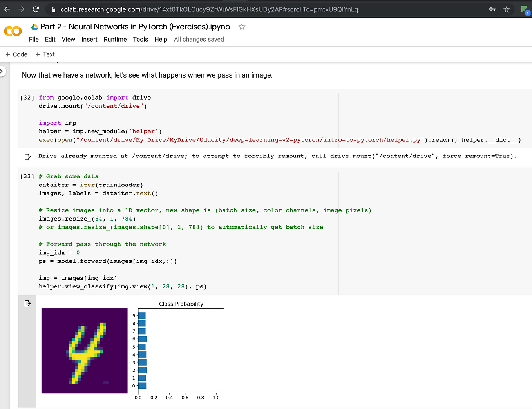Screen dimensions: 532x409
Task: Expand the File menu
Action: click(x=34, y=39)
